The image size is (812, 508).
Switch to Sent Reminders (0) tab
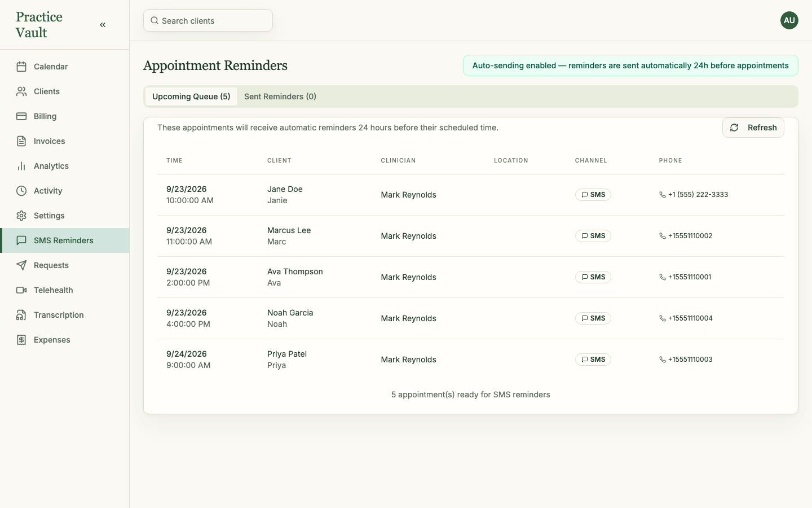click(x=280, y=97)
